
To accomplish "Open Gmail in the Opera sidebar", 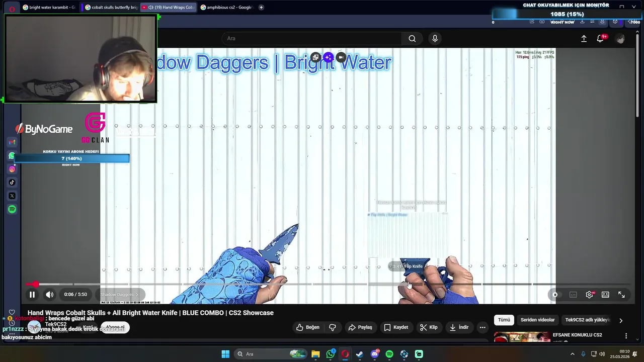I will [x=12, y=142].
